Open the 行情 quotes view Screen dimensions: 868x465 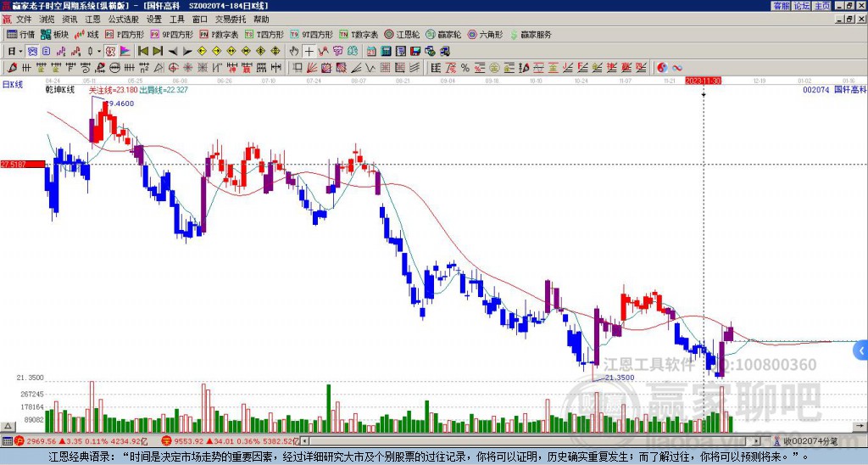point(20,34)
